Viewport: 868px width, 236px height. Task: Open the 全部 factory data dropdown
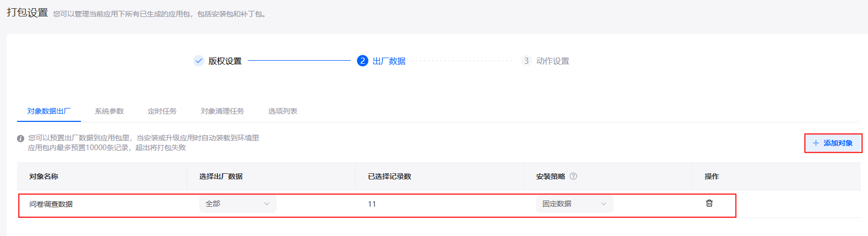coord(237,204)
